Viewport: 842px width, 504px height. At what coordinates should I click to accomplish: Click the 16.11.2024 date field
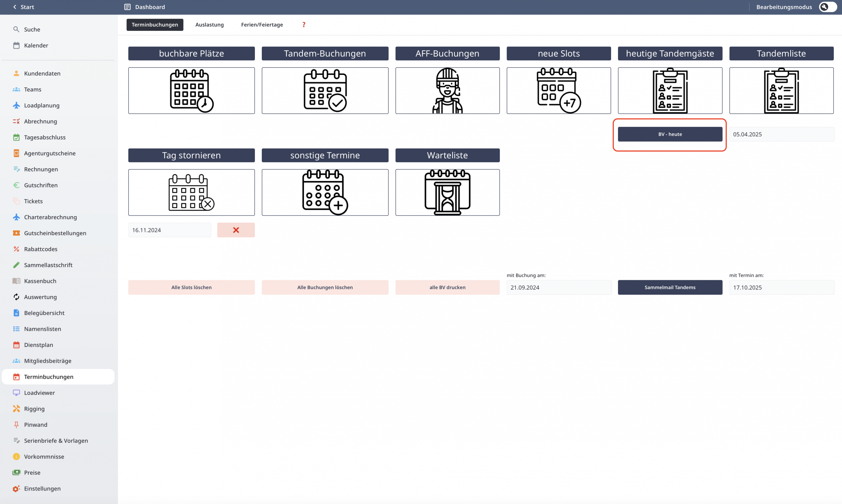click(169, 230)
